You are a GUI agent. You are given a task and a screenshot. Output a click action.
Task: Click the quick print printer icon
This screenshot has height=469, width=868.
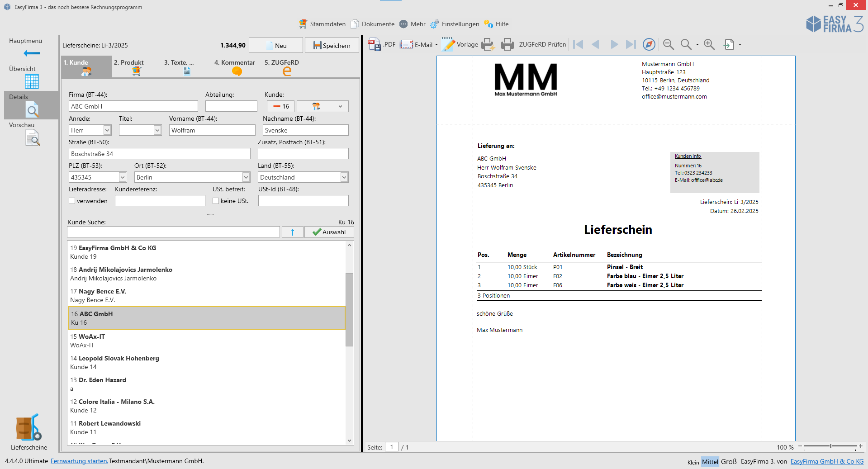pos(488,44)
